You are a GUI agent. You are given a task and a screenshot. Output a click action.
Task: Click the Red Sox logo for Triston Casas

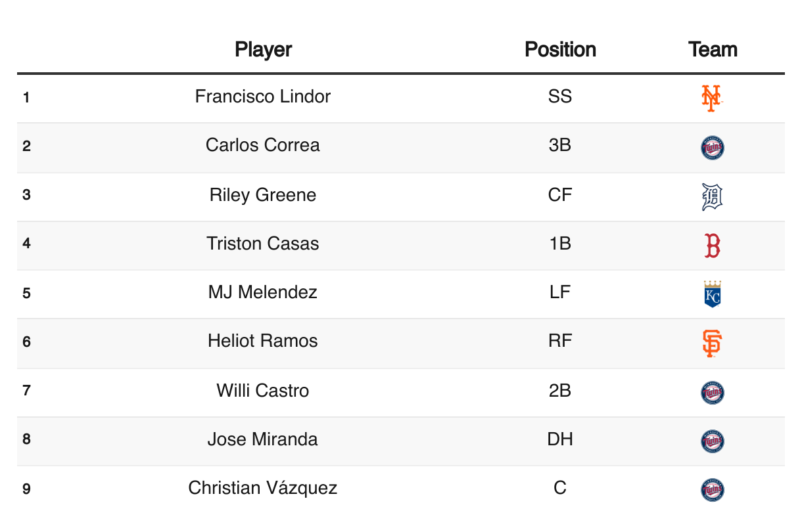pos(713,246)
